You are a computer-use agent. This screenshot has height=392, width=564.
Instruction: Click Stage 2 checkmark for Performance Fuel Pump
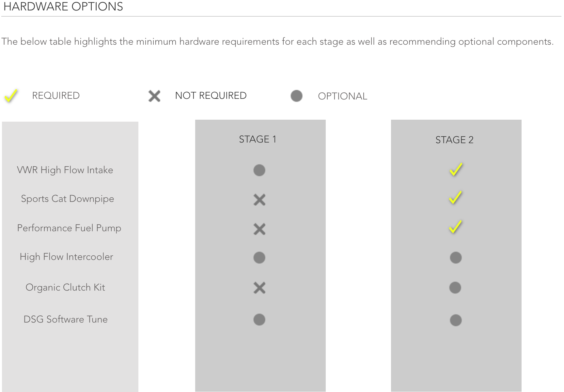(455, 227)
